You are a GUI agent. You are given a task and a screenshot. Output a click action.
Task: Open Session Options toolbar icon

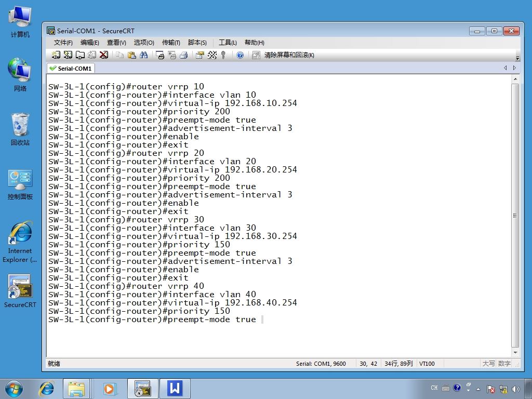click(x=200, y=55)
